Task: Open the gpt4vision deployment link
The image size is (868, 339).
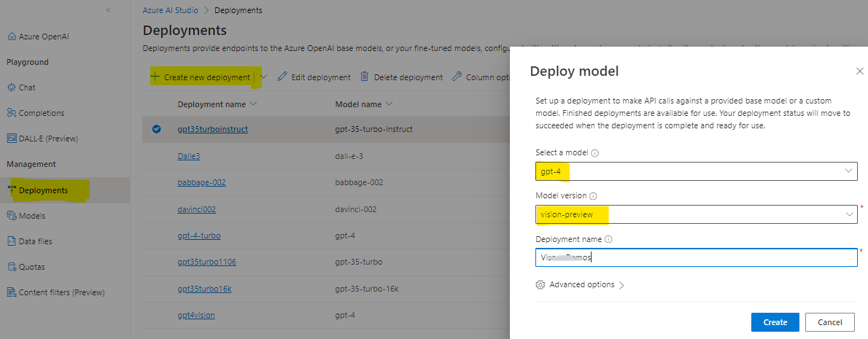Action: [x=196, y=315]
